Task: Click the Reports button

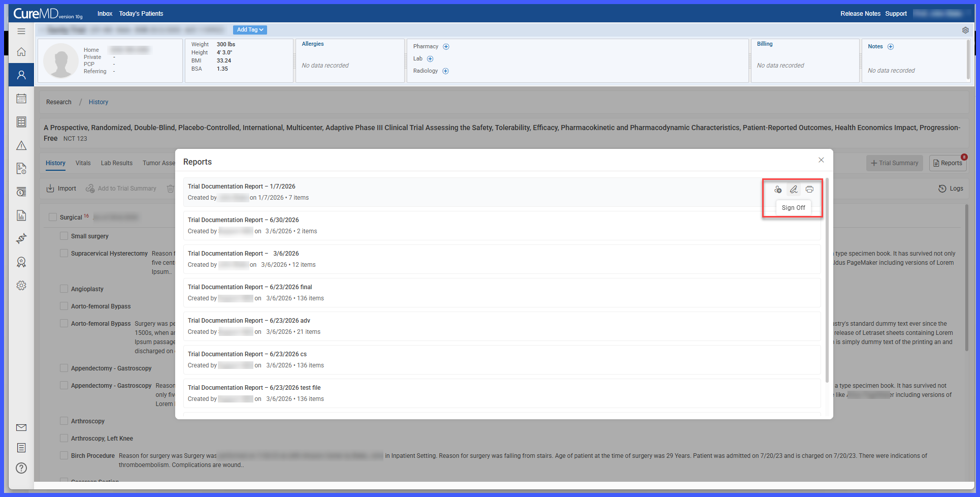Action: point(948,163)
